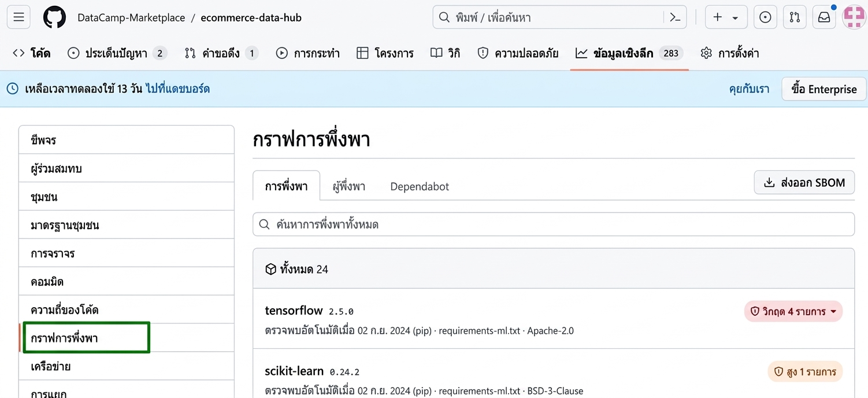
Task: Select the ข้อมูลเชิงลึก tab
Action: tap(629, 53)
